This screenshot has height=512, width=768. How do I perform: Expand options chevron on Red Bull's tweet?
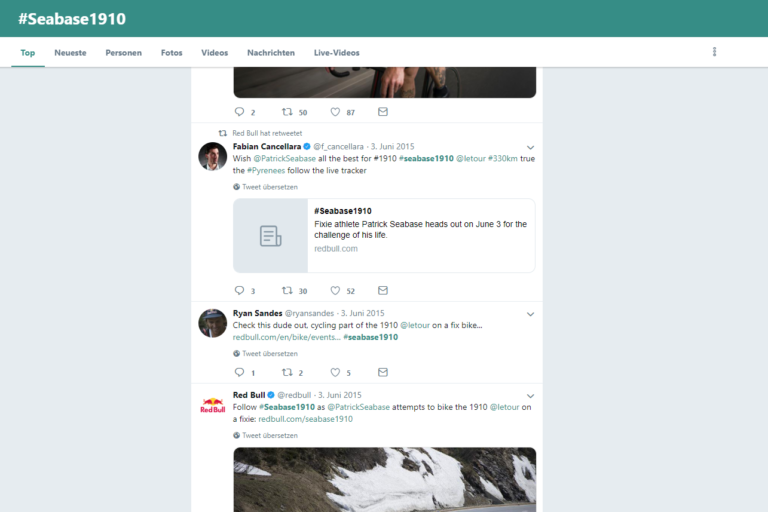pos(530,396)
